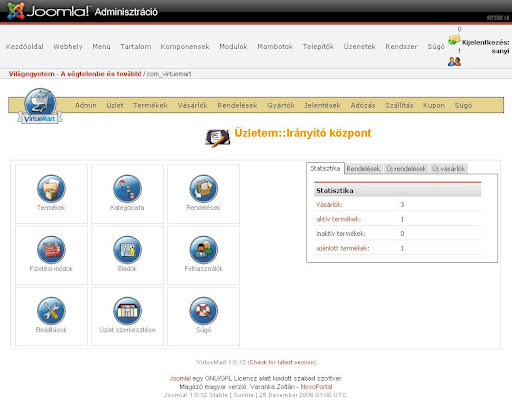The image size is (512, 400).
Task: Switch to the Új rendelések tab
Action: [406, 169]
